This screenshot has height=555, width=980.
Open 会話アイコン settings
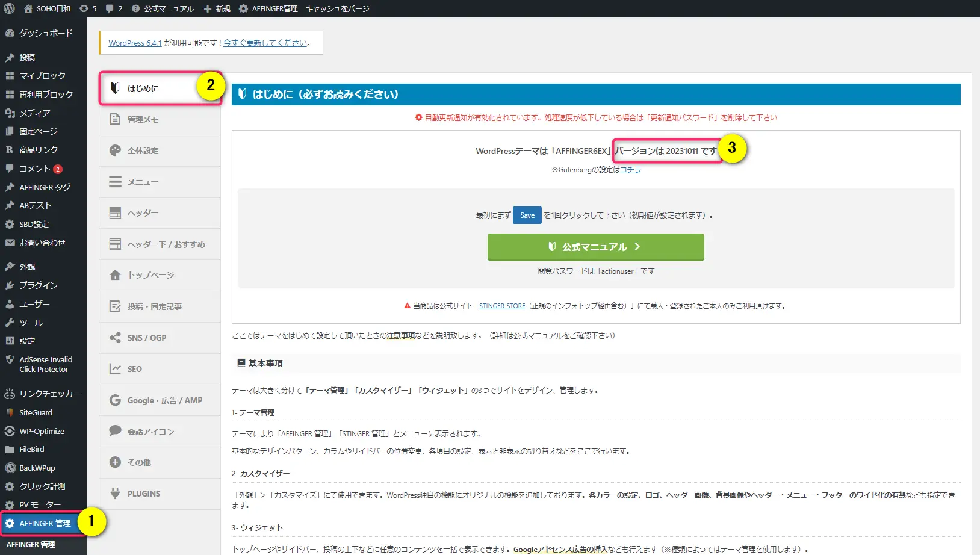pos(151,431)
